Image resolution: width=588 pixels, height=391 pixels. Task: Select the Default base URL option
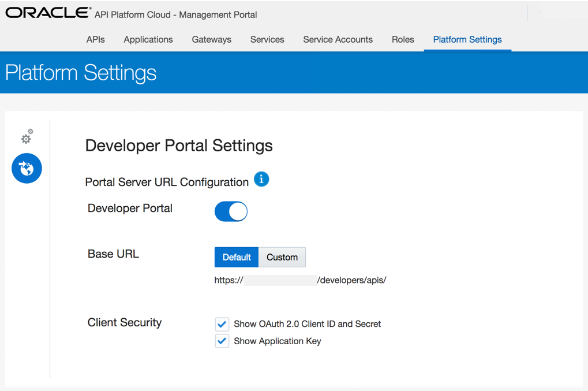coord(236,257)
